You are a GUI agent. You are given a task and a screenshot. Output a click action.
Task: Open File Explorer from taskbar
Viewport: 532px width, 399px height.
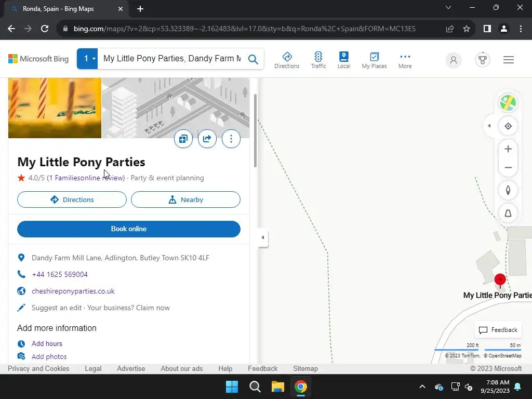coord(277,387)
